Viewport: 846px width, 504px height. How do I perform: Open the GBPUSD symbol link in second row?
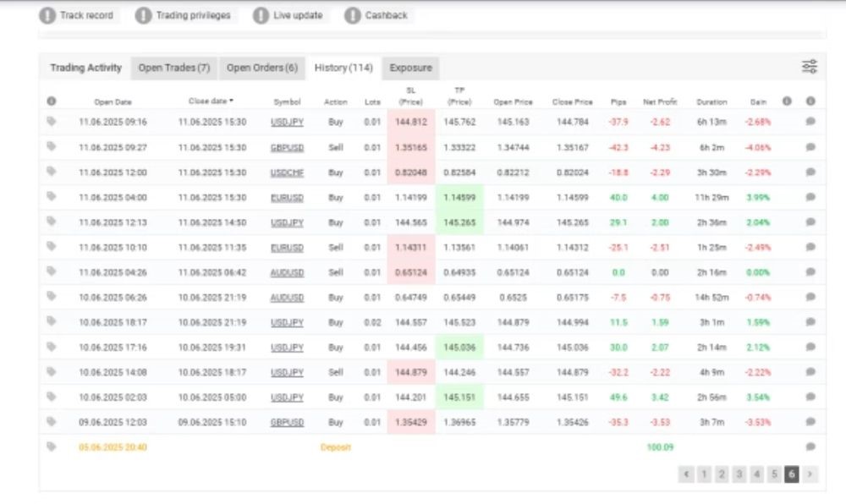tap(288, 147)
